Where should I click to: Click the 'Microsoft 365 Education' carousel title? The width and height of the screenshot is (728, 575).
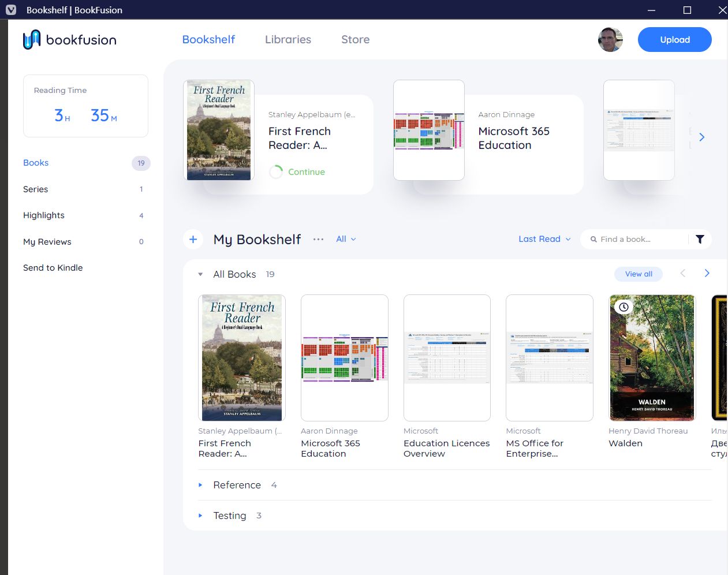[x=514, y=138]
